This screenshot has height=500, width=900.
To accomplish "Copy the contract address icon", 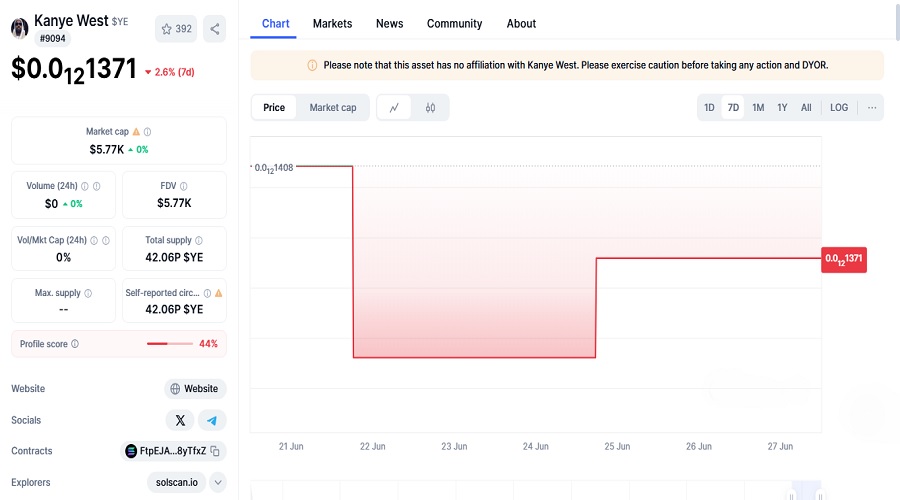I will pos(215,451).
